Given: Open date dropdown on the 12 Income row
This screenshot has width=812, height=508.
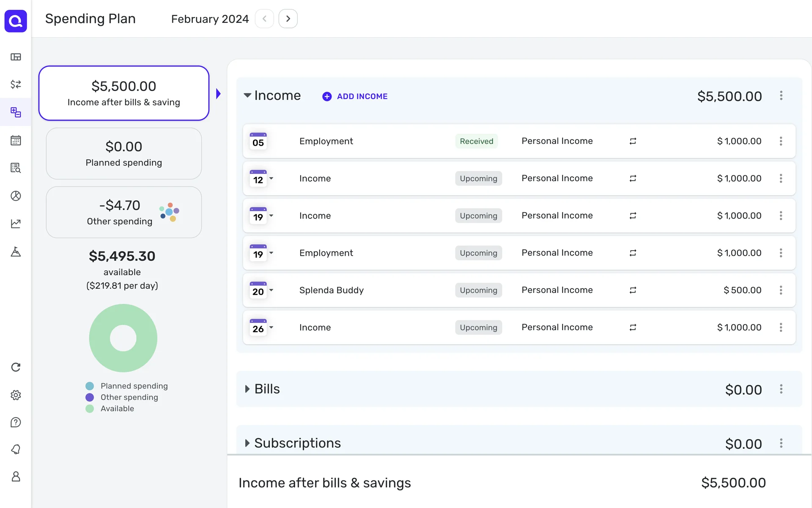Looking at the screenshot, I should (x=272, y=178).
